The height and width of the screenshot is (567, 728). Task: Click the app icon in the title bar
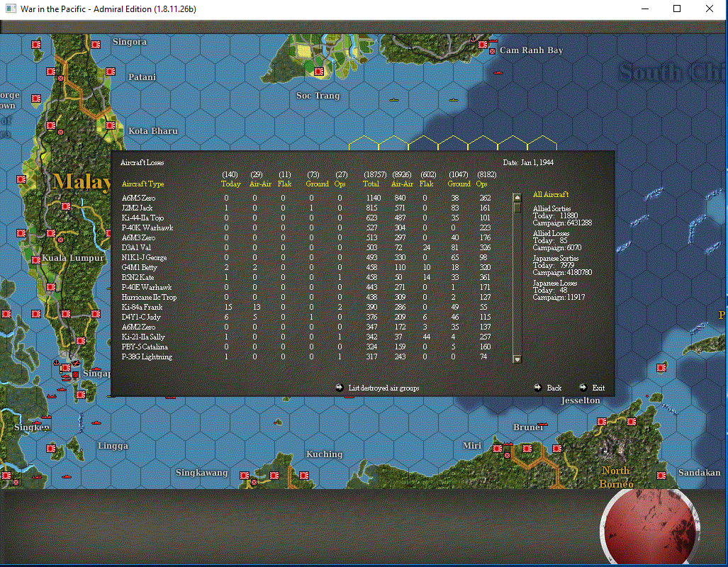pyautogui.click(x=10, y=9)
